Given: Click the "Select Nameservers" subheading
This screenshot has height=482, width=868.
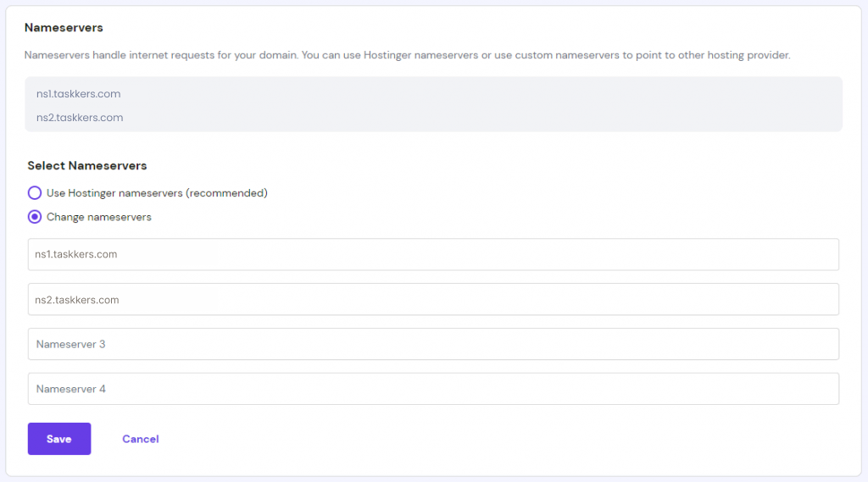Looking at the screenshot, I should pyautogui.click(x=87, y=166).
